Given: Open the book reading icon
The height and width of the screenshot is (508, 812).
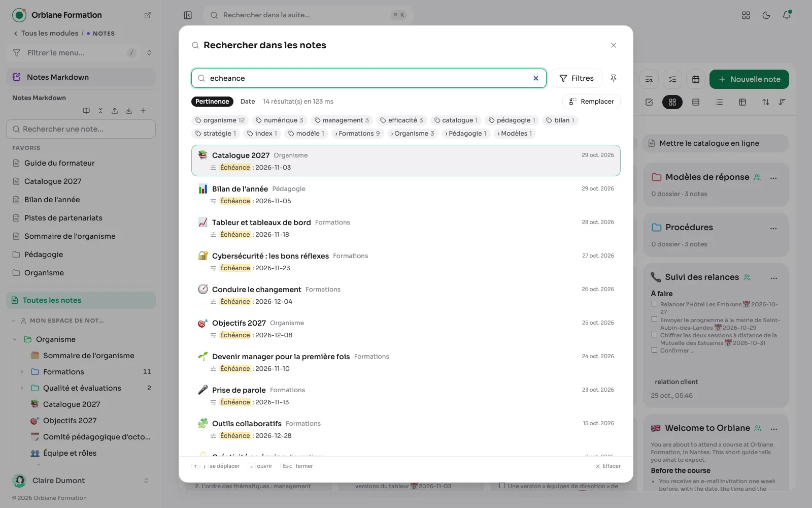Looking at the screenshot, I should pyautogui.click(x=86, y=111).
